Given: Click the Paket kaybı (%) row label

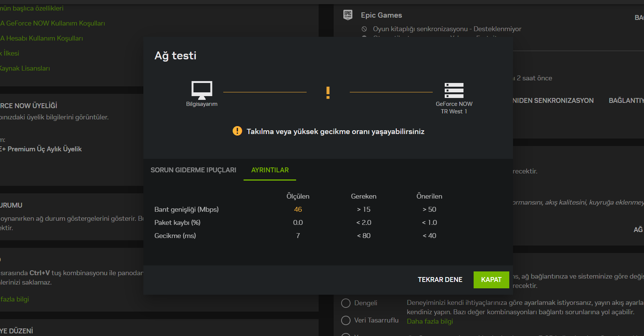Looking at the screenshot, I should pos(178,223).
